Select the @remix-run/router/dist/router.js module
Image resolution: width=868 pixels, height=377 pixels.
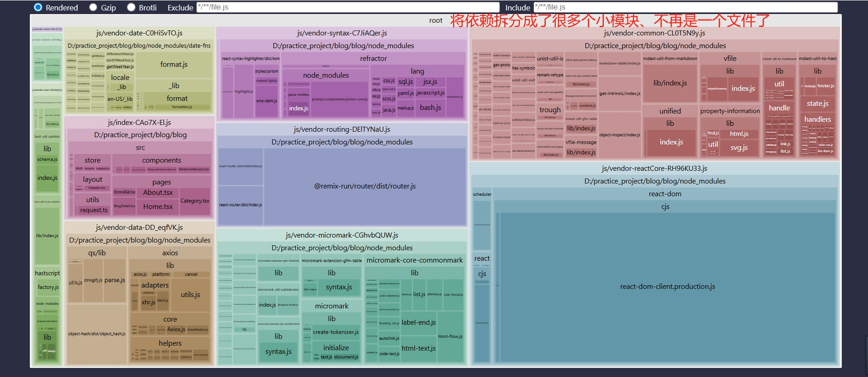click(x=364, y=186)
